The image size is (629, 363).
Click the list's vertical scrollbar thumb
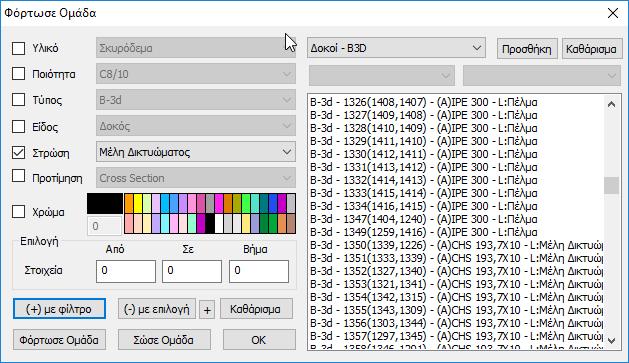point(611,186)
